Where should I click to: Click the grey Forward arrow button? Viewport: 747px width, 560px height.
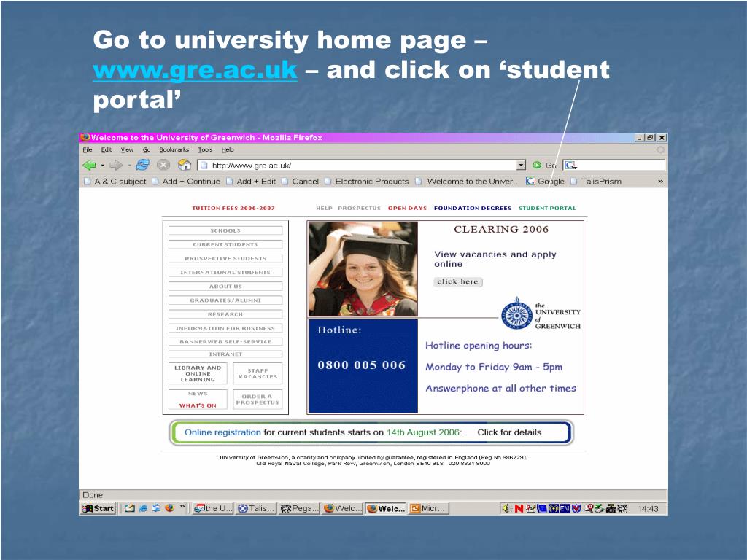click(115, 166)
